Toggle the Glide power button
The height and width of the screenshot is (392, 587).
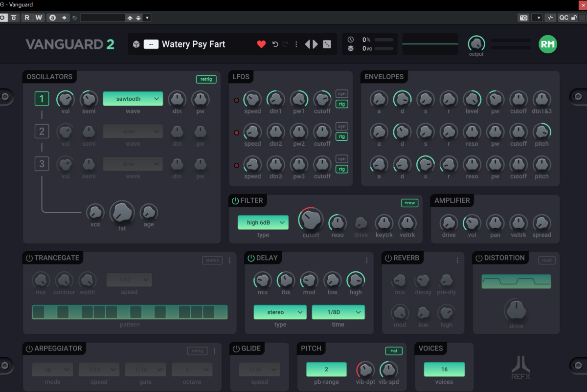(x=236, y=348)
